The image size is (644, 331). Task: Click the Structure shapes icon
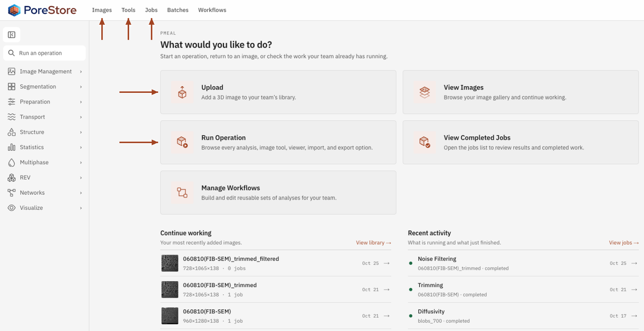coord(12,132)
